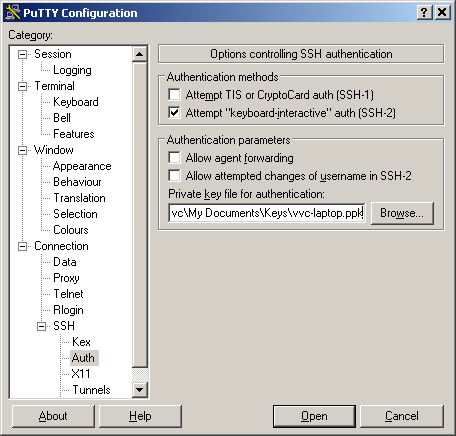Cancel the configuration dialog
The width and height of the screenshot is (456, 436).
click(402, 416)
